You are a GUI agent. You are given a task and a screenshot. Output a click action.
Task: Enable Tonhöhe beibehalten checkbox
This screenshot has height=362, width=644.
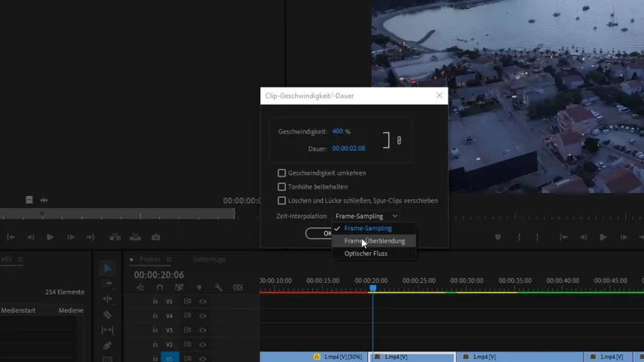tap(281, 187)
